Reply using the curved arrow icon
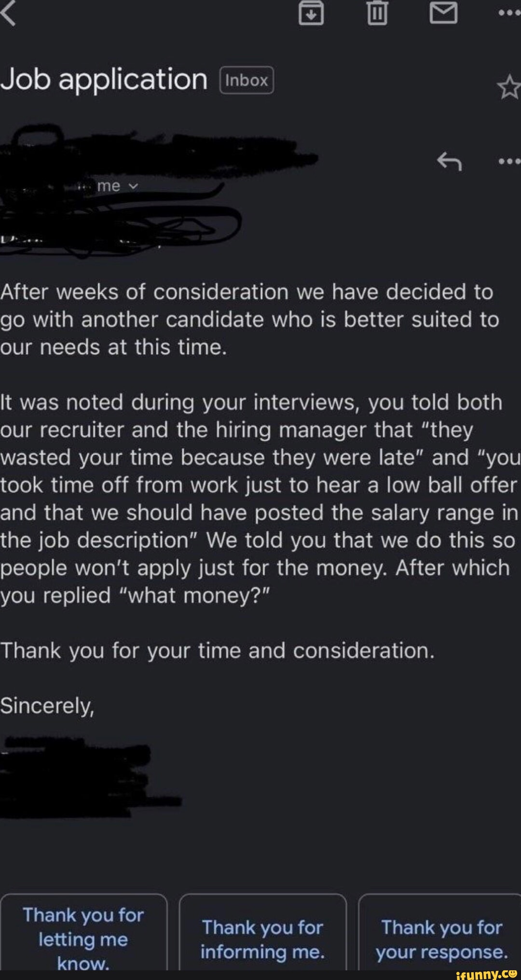 pyautogui.click(x=449, y=161)
